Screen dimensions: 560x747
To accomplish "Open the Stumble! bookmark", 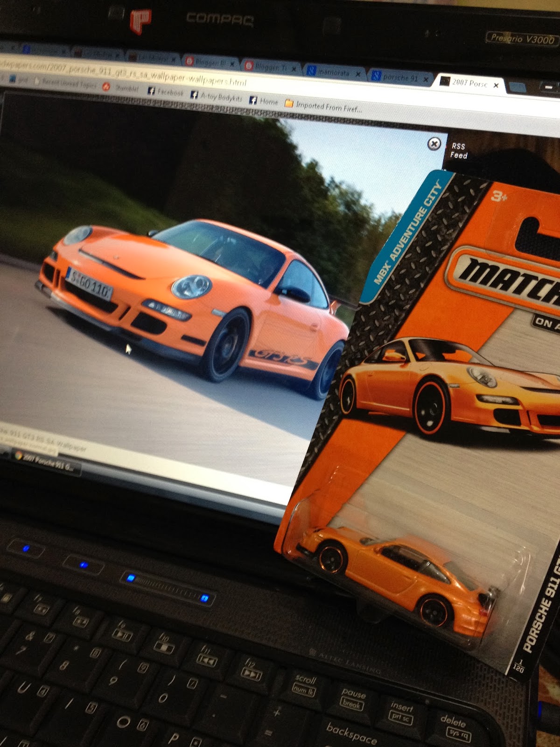I will 121,88.
